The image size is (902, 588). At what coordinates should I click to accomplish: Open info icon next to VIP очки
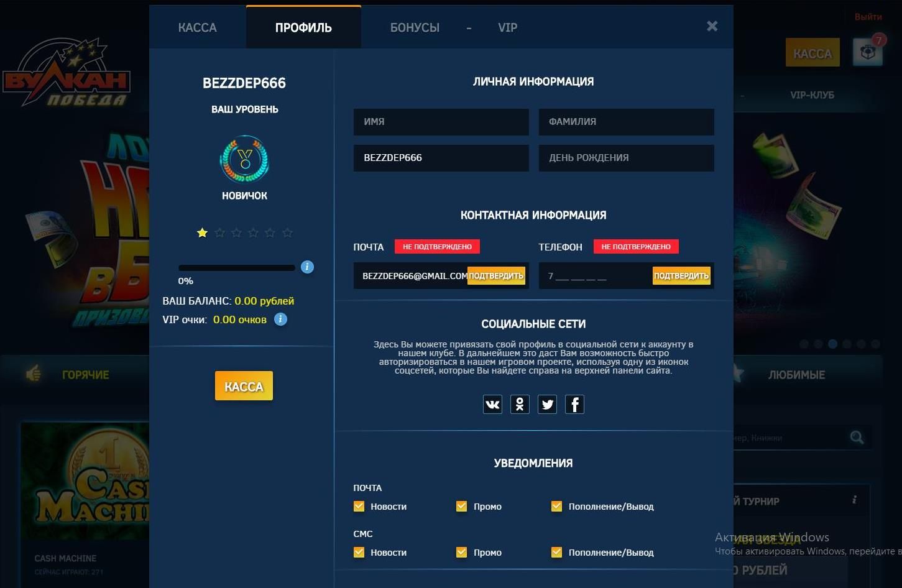point(281,319)
